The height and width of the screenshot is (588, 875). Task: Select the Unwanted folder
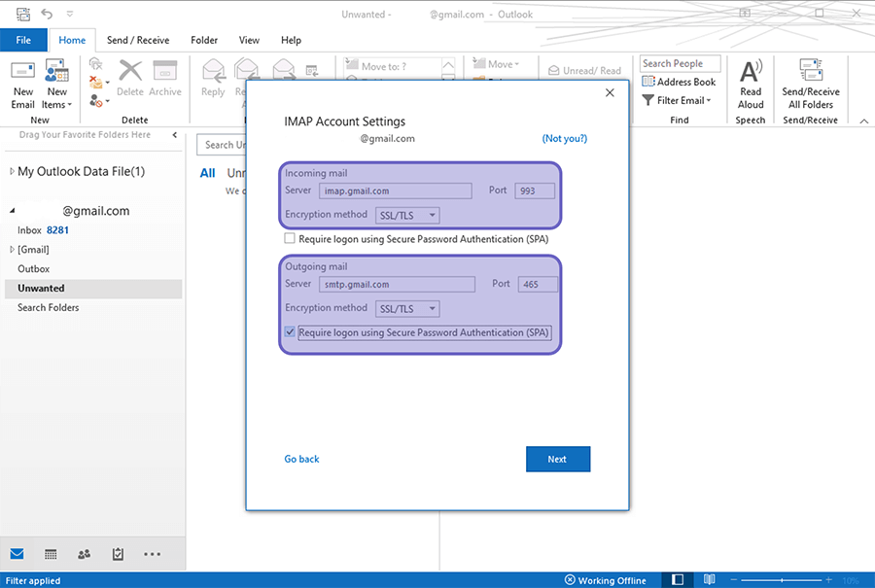tap(93, 289)
